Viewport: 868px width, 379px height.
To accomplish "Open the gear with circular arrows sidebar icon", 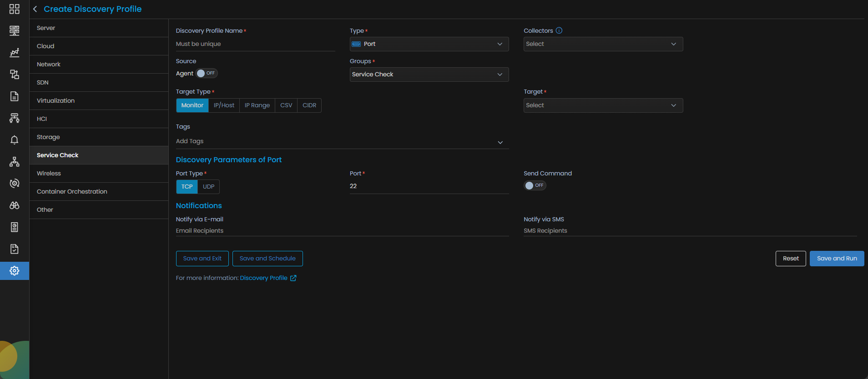I will pyautogui.click(x=15, y=184).
